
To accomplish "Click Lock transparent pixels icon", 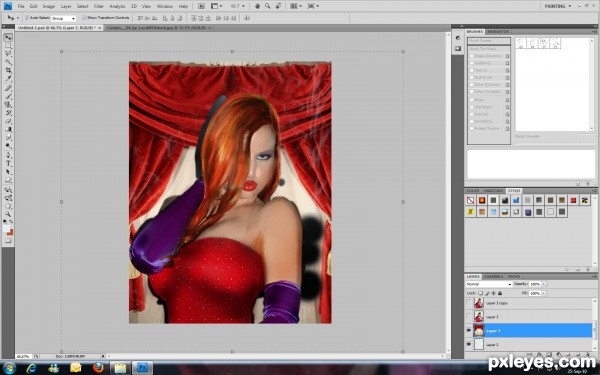I will (481, 293).
